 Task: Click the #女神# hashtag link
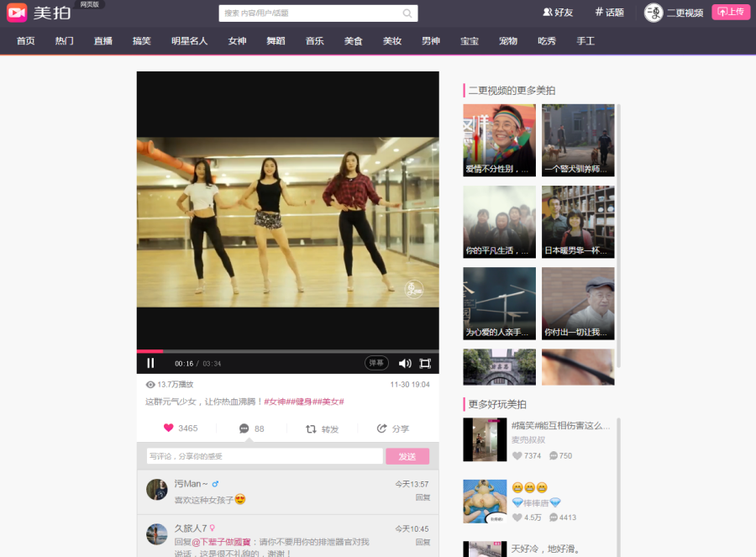pyautogui.click(x=276, y=402)
